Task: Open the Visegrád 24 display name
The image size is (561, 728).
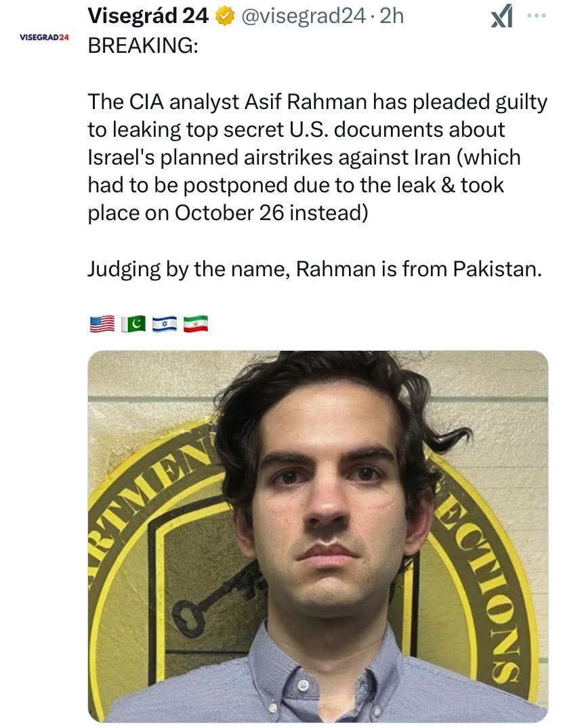Action: 148,16
